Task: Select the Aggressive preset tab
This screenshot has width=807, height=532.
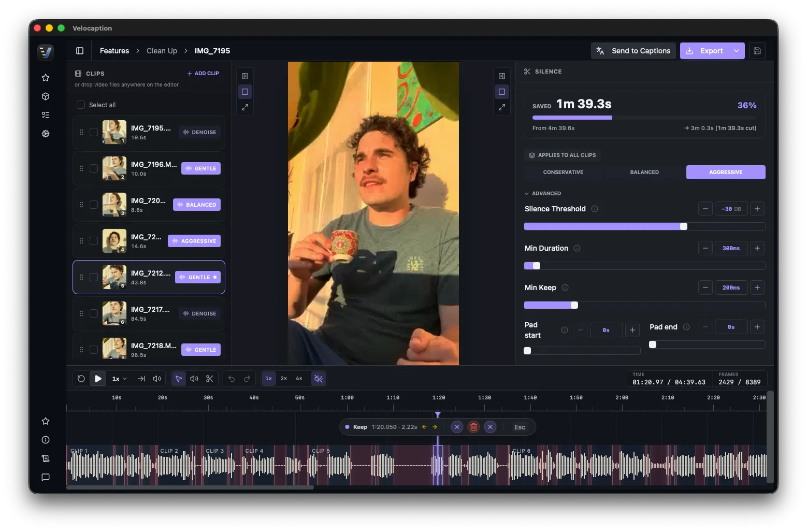Action: (726, 172)
